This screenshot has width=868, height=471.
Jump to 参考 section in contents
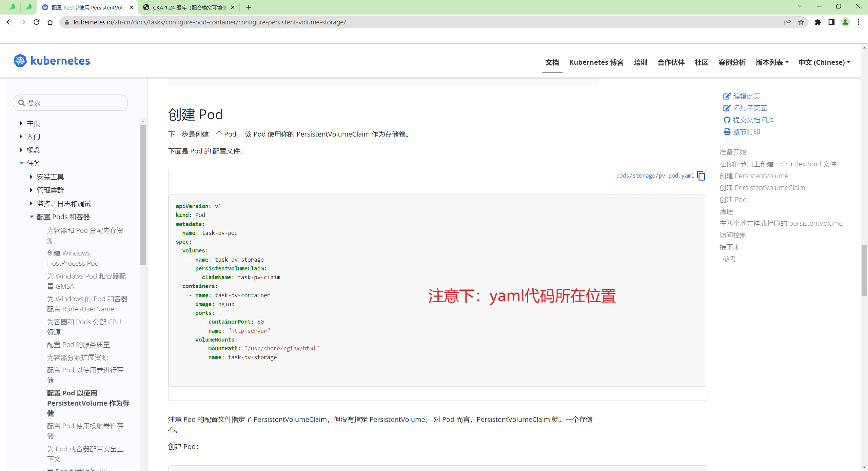coord(730,259)
